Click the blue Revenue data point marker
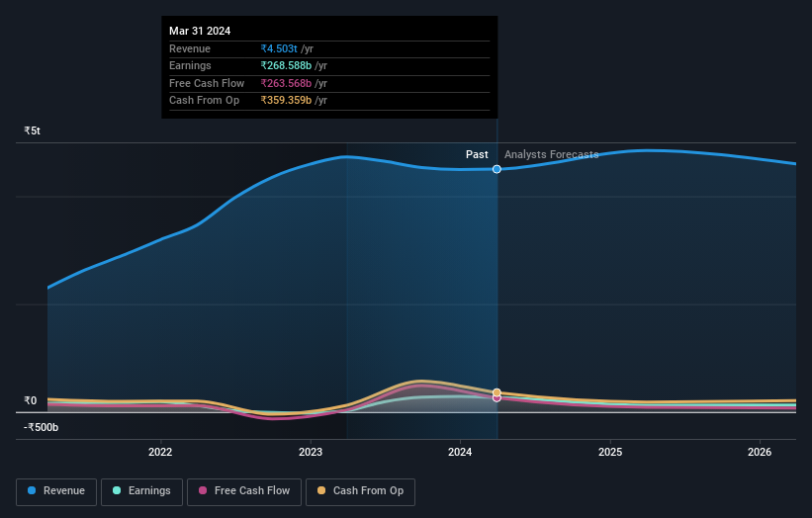The width and height of the screenshot is (812, 518). (x=496, y=169)
